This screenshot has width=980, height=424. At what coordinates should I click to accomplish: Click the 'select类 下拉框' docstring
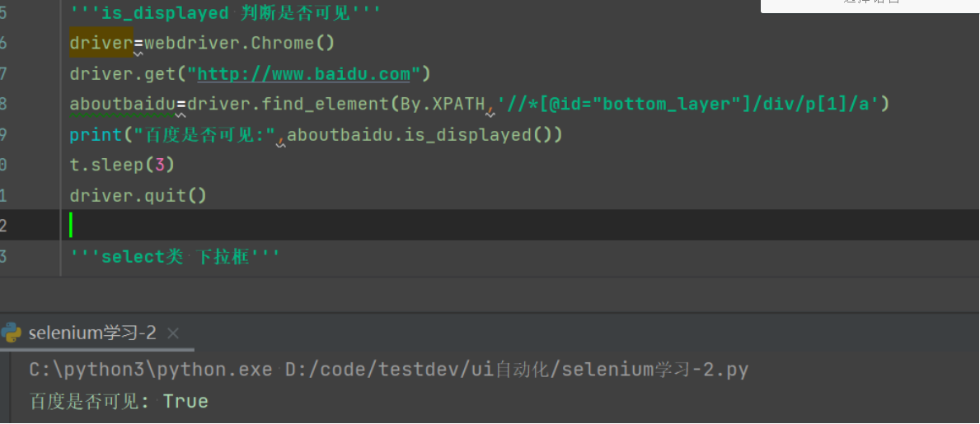(x=175, y=256)
